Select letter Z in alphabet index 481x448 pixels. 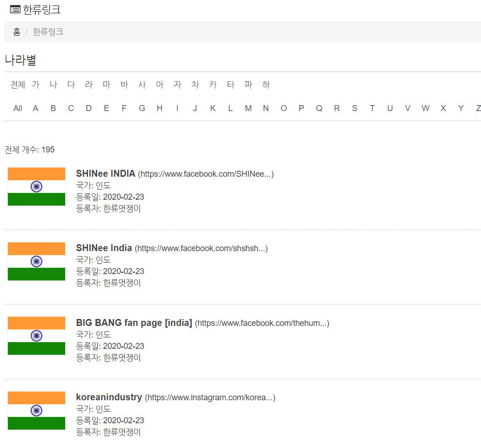click(x=478, y=108)
